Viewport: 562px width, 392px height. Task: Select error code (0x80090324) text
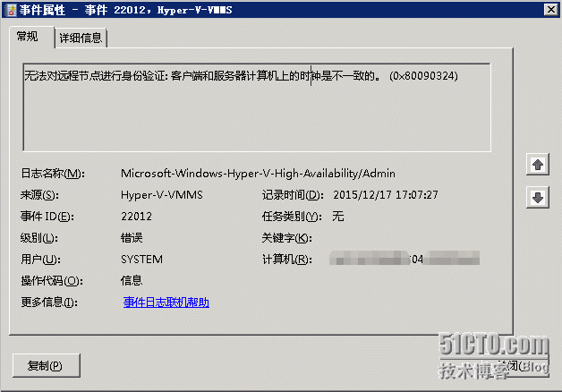click(x=423, y=76)
